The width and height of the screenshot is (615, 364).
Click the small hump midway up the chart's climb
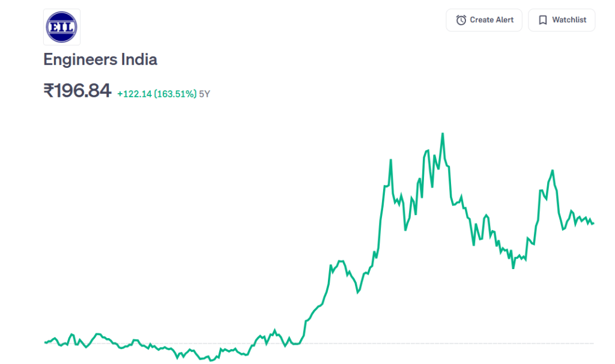pos(341,261)
